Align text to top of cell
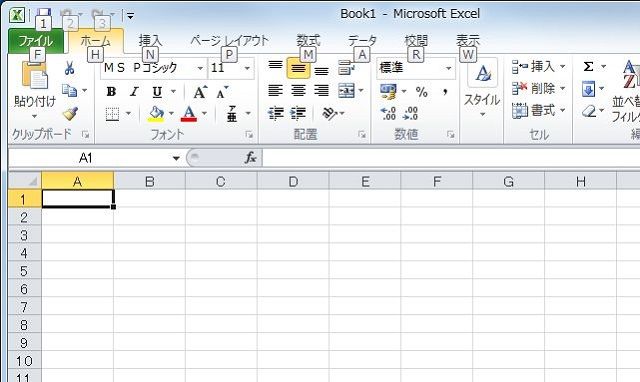The height and width of the screenshot is (382, 640). pos(275,65)
